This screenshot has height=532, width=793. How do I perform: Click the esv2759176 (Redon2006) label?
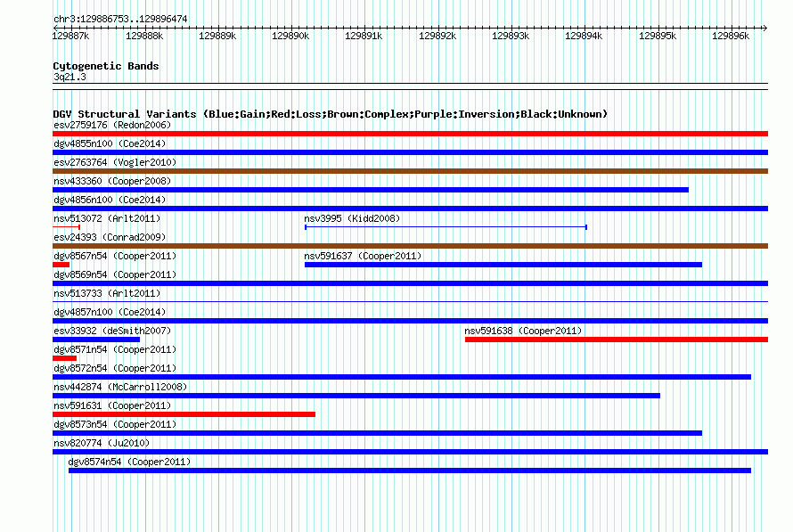pos(112,125)
